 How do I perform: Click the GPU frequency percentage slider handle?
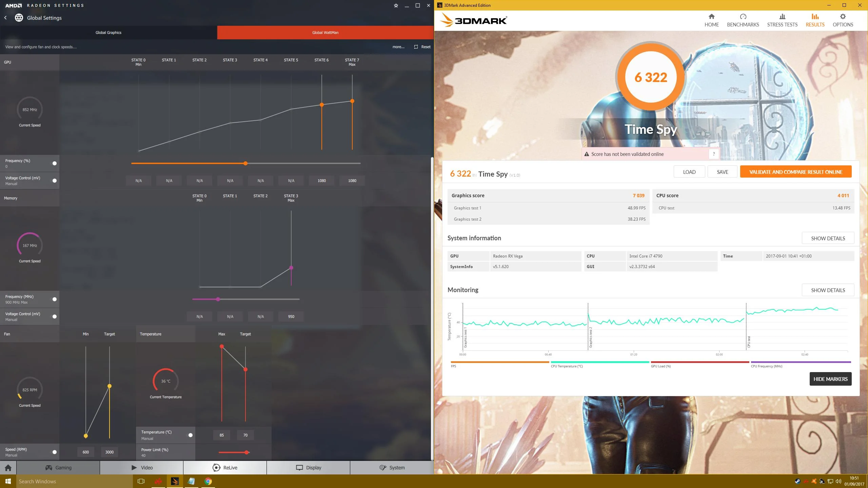[x=245, y=163]
